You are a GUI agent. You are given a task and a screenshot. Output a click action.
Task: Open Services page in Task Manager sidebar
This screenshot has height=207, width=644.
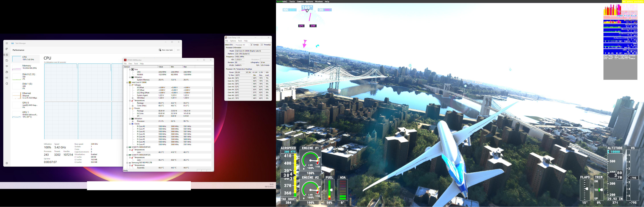pyautogui.click(x=7, y=84)
